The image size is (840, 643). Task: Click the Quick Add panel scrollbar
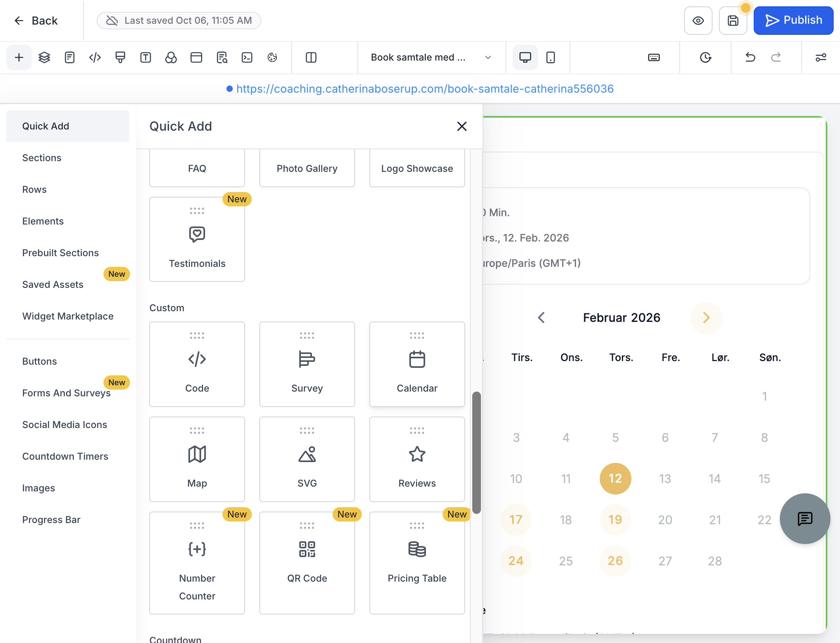click(x=477, y=453)
